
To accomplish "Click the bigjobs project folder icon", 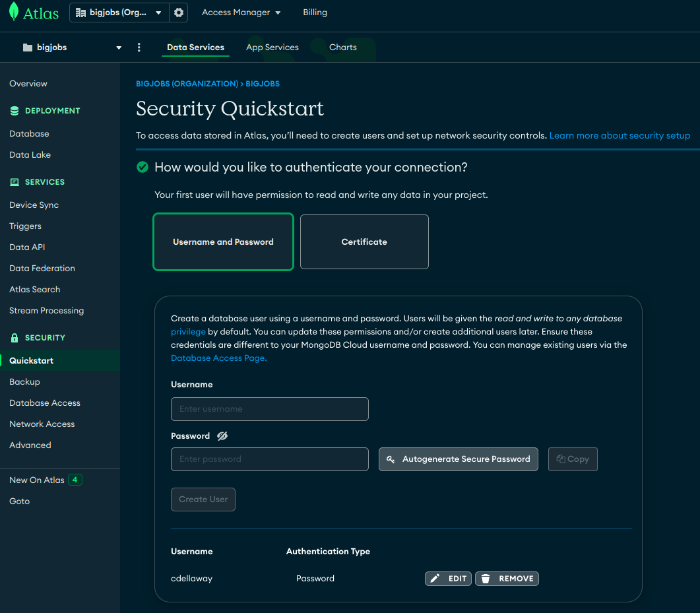I will pyautogui.click(x=27, y=48).
